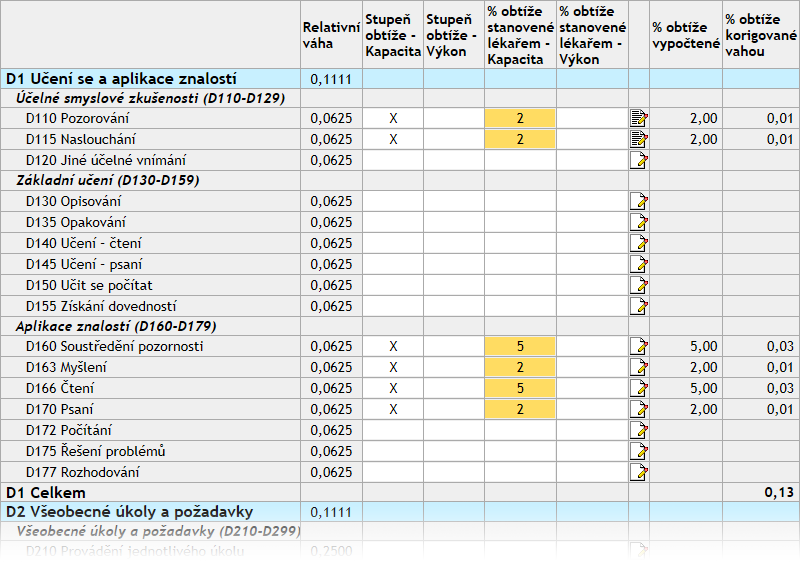Edit note for D175 Řešení problémů

click(639, 451)
